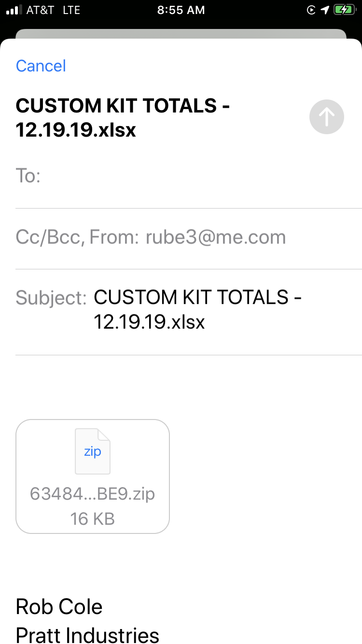Place cursor on Rob Cole signature line

(59, 606)
